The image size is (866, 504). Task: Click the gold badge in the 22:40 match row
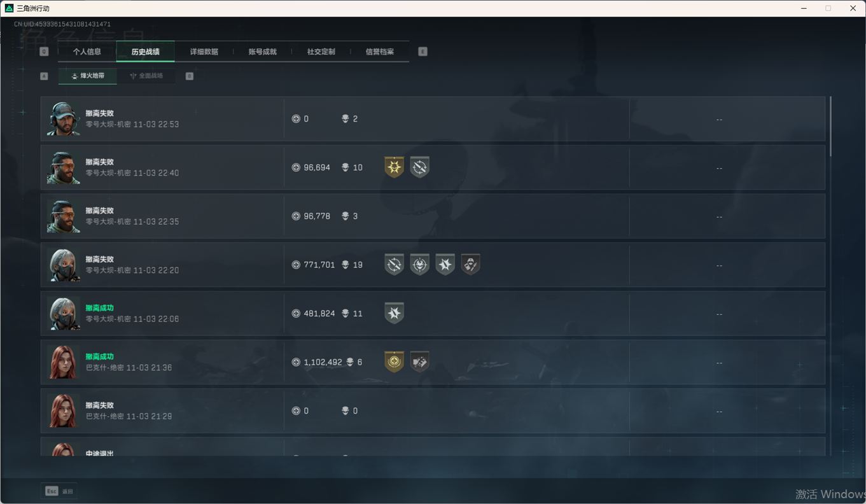pos(394,167)
